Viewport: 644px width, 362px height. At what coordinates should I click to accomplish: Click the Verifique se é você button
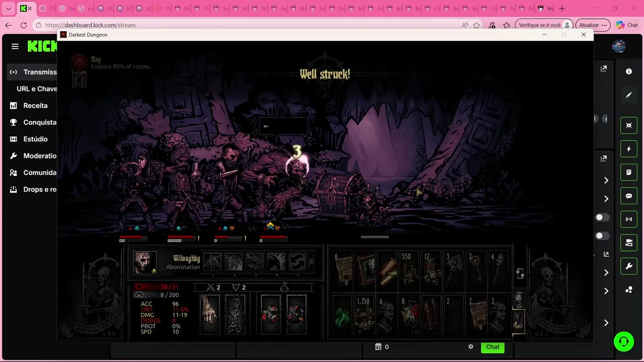point(545,25)
